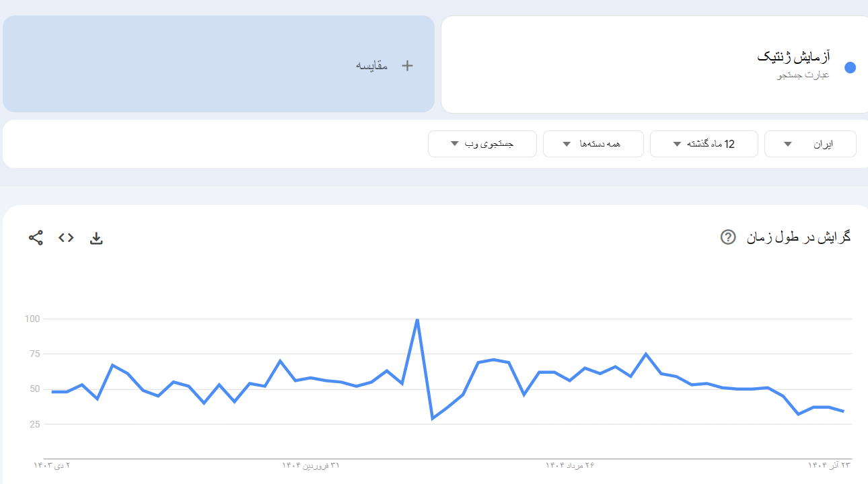Click the share icon above the chart

tap(36, 238)
